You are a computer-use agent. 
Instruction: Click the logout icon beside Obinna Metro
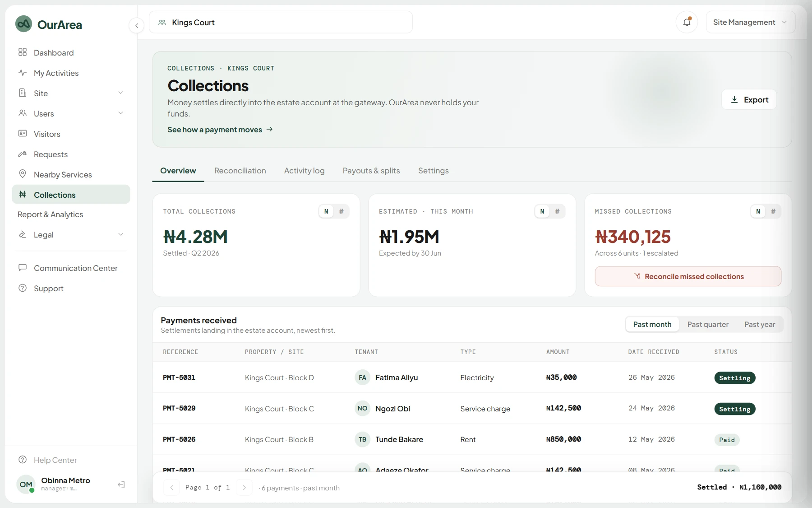pyautogui.click(x=121, y=485)
